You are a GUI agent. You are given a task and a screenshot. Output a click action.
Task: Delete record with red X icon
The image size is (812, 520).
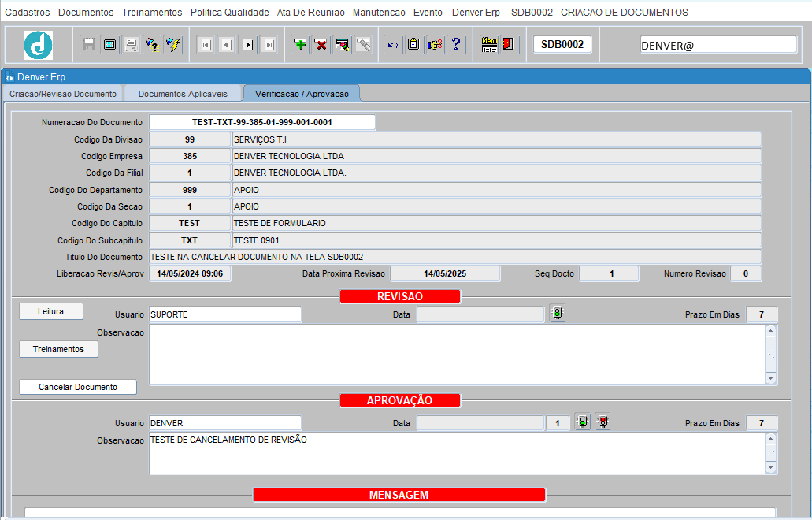pos(321,45)
